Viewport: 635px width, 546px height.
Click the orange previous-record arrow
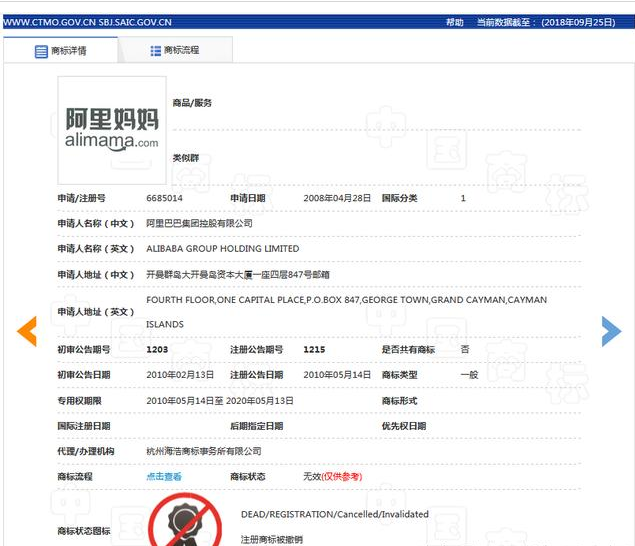point(27,331)
